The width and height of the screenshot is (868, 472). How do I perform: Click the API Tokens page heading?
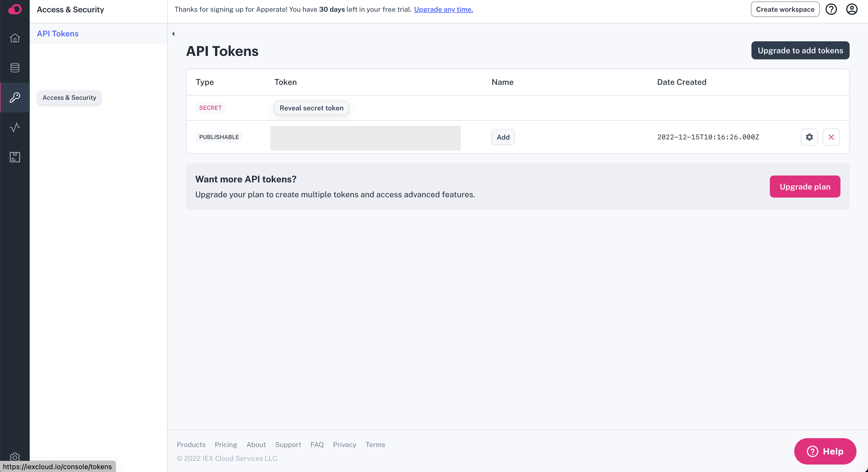222,51
